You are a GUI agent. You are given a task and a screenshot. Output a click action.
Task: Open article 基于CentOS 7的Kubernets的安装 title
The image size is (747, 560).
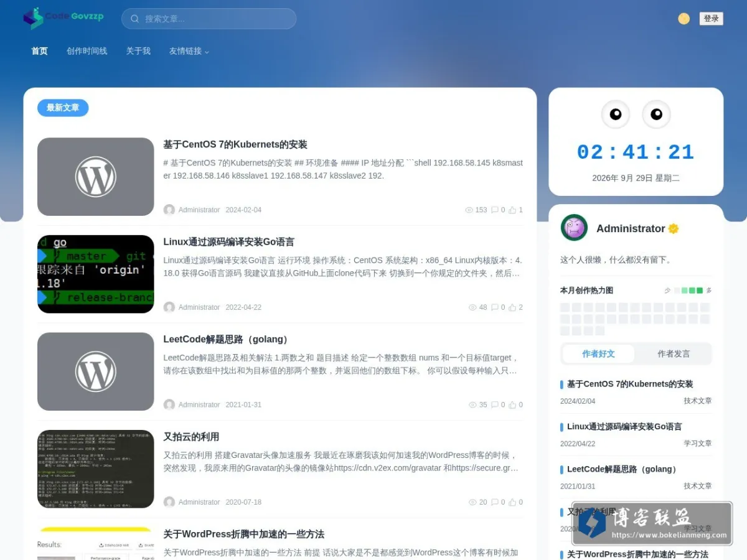(x=235, y=144)
